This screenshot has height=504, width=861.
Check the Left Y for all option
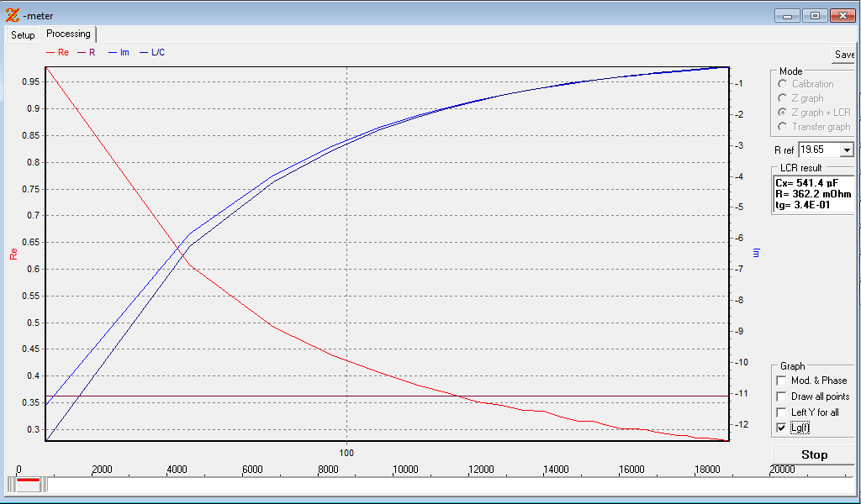781,412
